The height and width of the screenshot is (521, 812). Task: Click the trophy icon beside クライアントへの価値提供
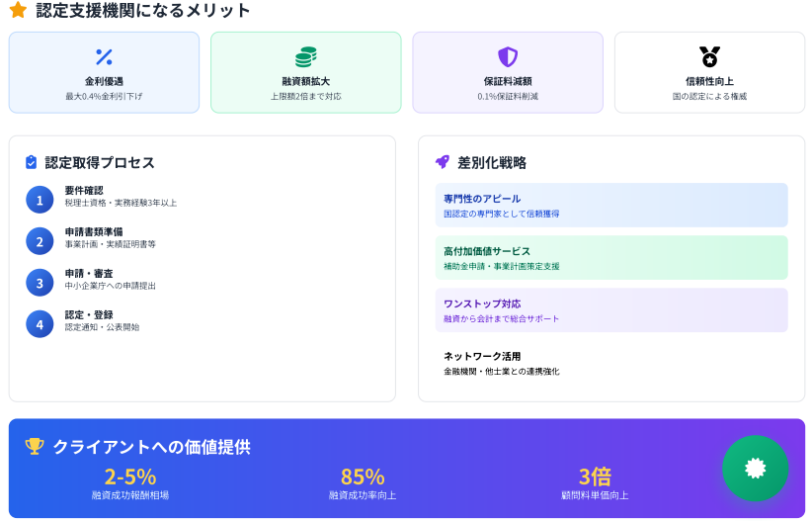(x=35, y=446)
